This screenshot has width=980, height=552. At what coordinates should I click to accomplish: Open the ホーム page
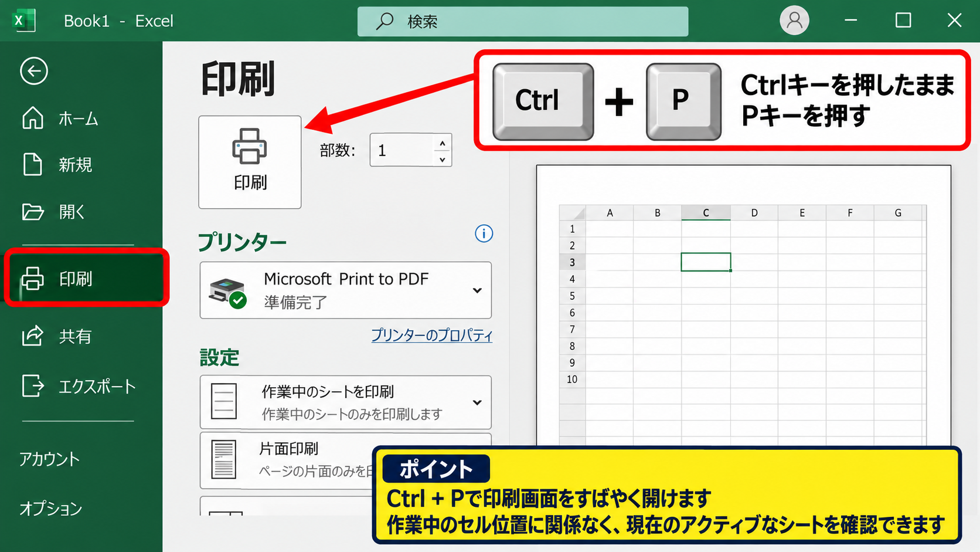click(60, 118)
